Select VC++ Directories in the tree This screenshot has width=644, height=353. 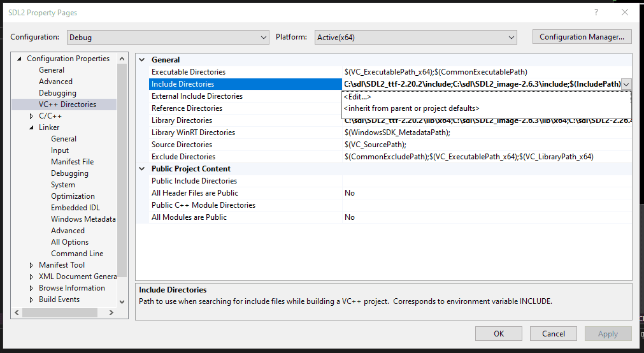[x=67, y=104]
